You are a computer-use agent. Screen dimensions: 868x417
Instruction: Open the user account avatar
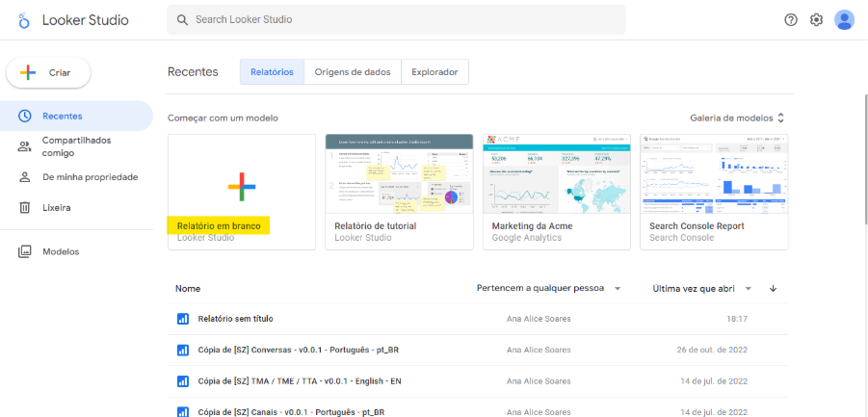pyautogui.click(x=844, y=20)
